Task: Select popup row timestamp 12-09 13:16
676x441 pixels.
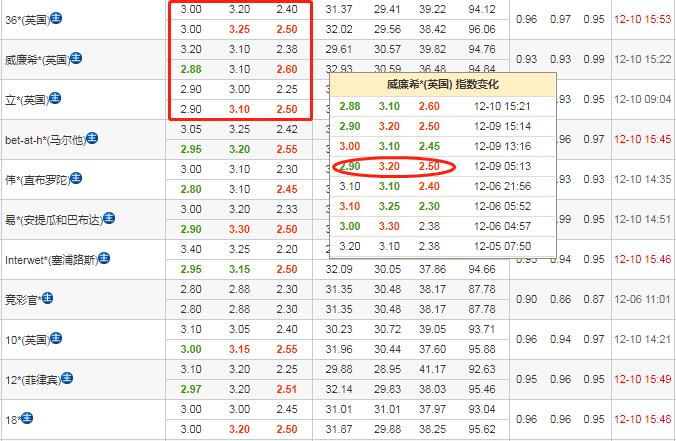Action: pyautogui.click(x=502, y=146)
